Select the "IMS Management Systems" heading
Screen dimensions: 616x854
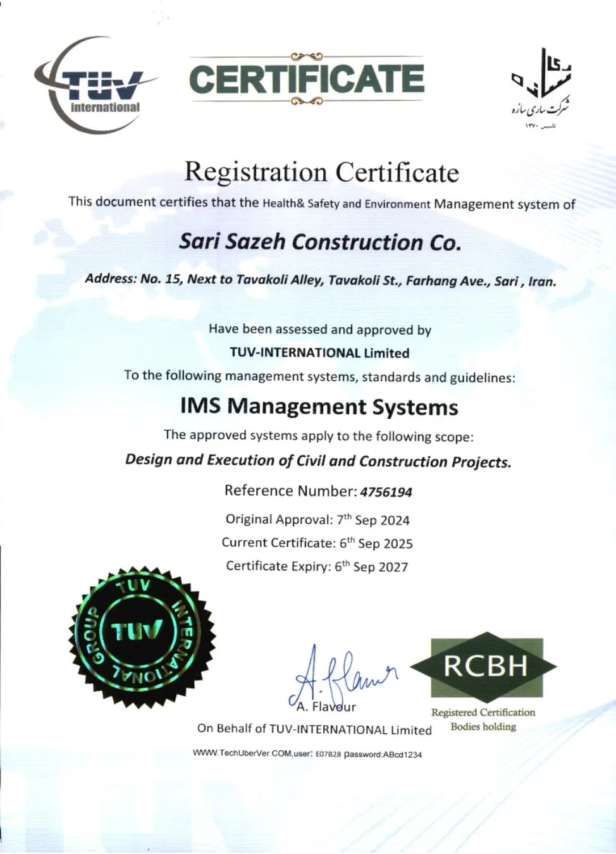(319, 406)
